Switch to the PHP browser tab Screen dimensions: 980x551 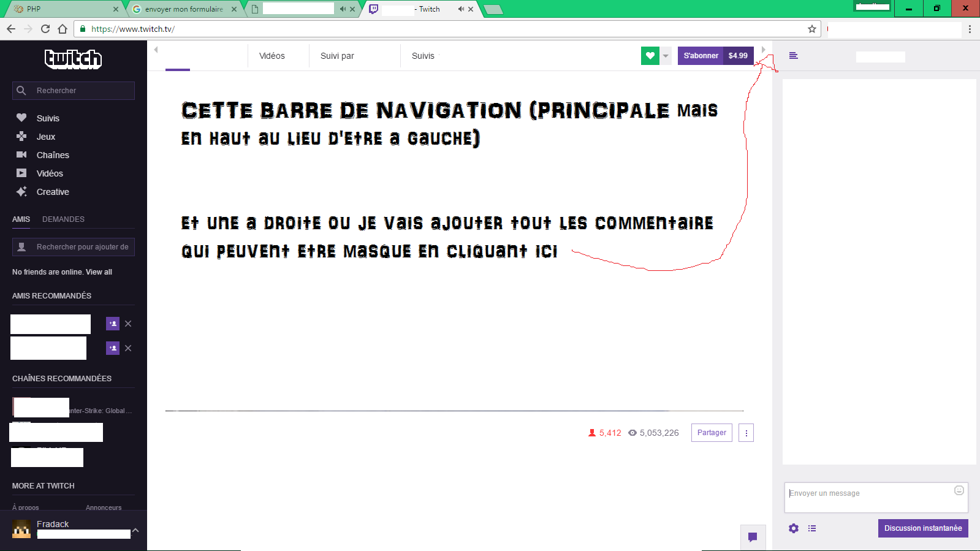coord(66,9)
